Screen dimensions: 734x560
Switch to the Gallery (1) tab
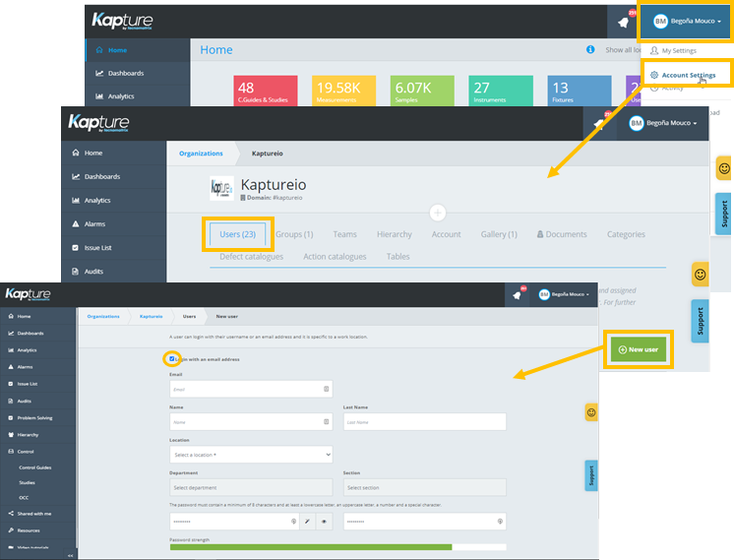pyautogui.click(x=499, y=234)
